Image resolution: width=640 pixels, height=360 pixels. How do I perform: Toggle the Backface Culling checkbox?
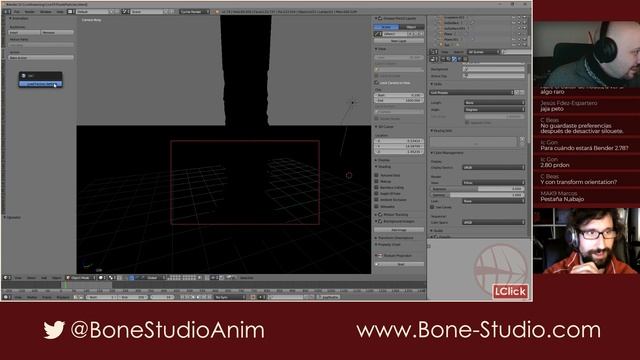[377, 187]
